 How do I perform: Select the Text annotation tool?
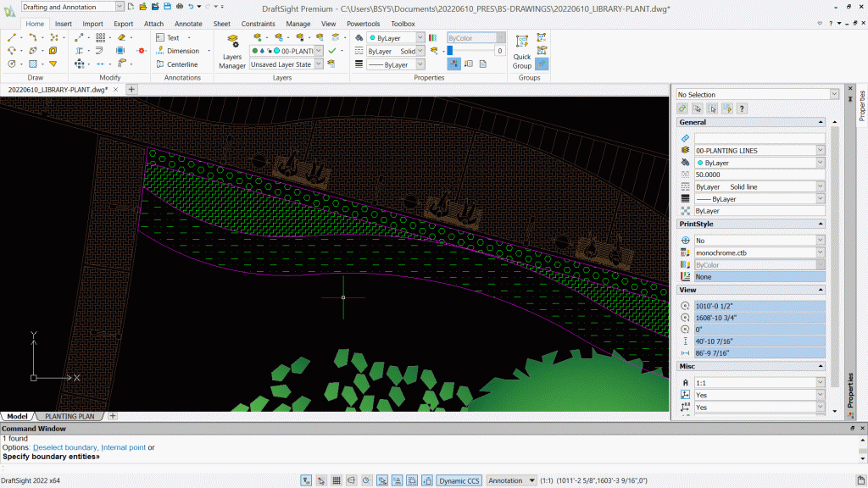click(x=168, y=38)
